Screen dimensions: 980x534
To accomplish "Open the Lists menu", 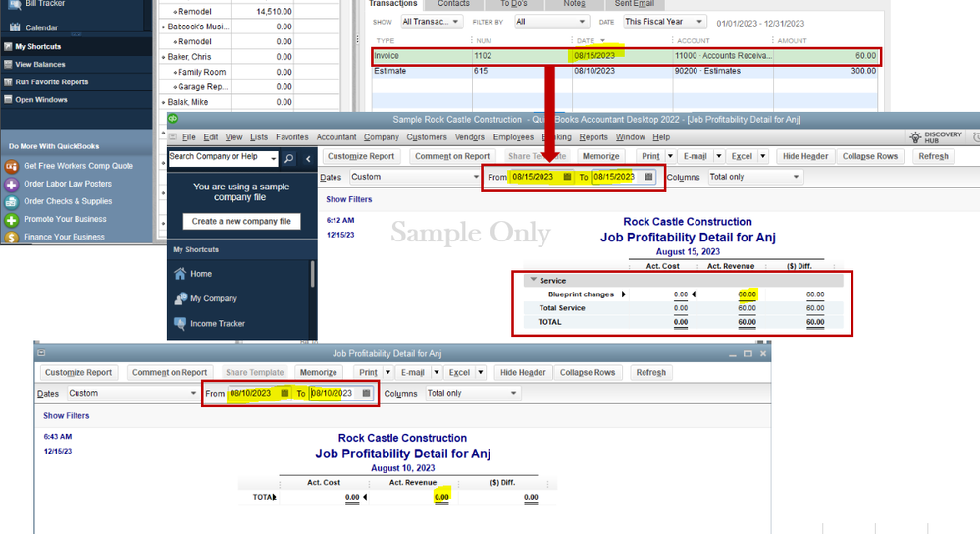I will click(259, 137).
